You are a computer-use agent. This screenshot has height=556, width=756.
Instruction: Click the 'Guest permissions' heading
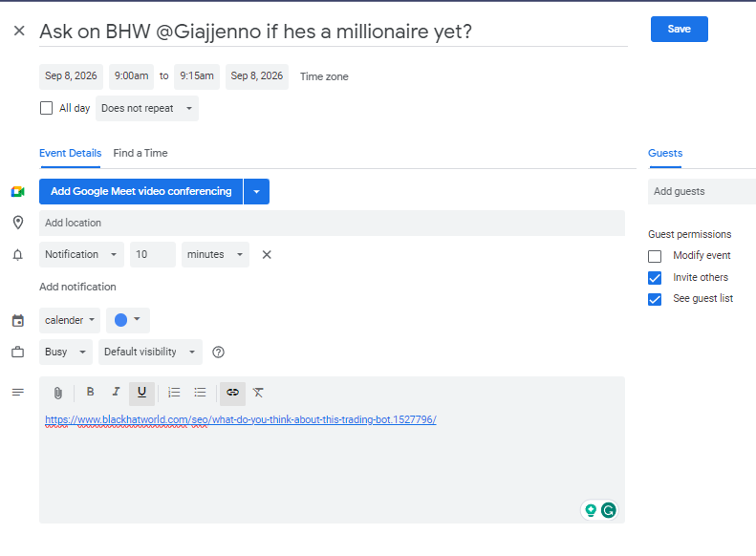pos(689,234)
